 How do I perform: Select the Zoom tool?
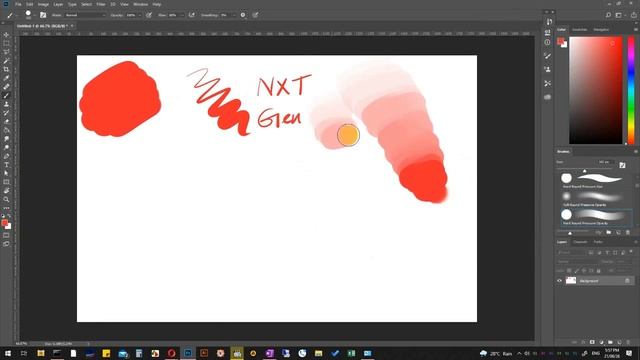pos(6,199)
